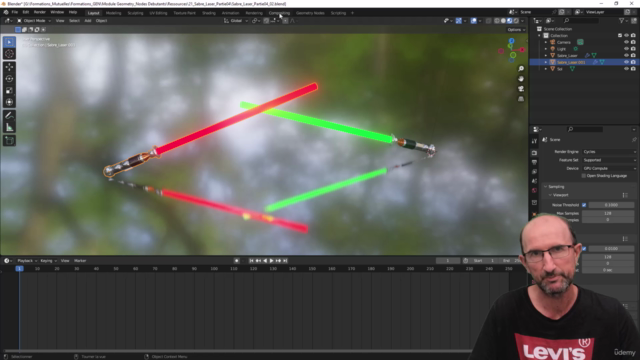This screenshot has width=640, height=360.
Task: Add a new workspace with the plus tab
Action: point(353,13)
